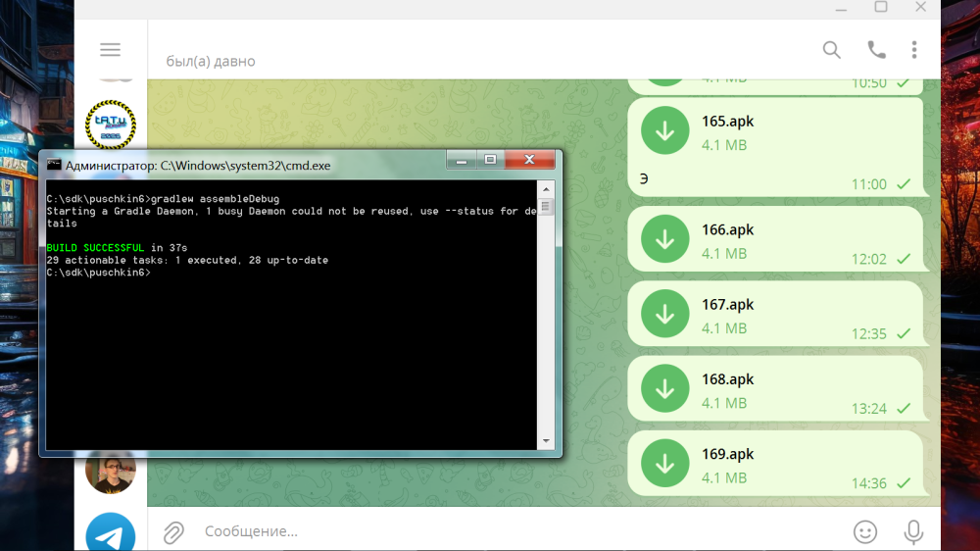Minimize the Telegram window

pyautogui.click(x=841, y=8)
